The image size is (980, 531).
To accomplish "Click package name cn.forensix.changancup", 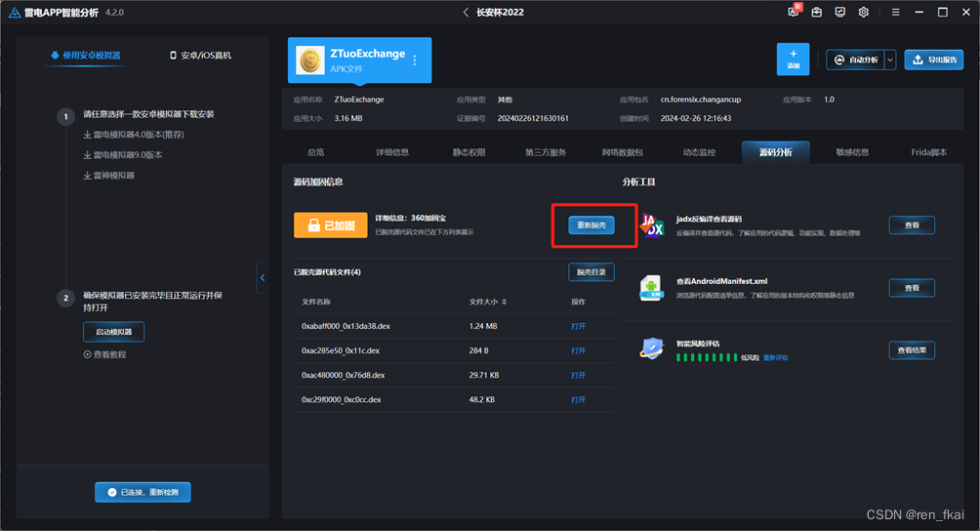I will [x=701, y=100].
